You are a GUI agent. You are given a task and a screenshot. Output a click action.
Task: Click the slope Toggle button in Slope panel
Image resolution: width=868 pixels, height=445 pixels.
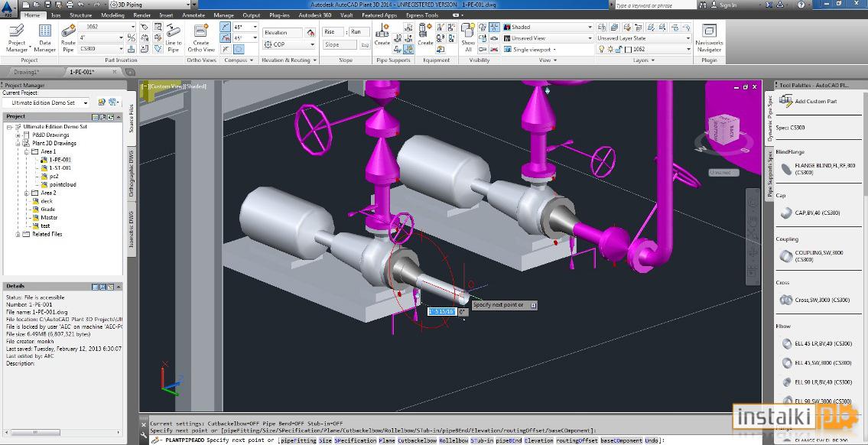pos(366,44)
